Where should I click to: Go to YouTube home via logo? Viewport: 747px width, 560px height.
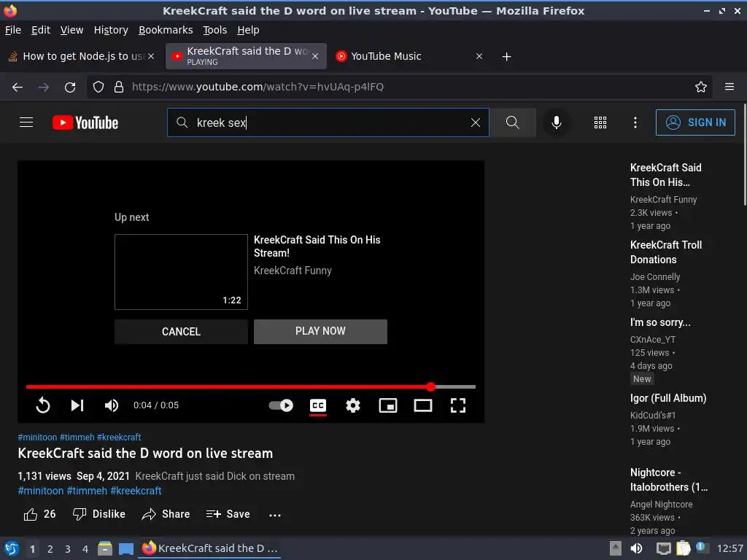(85, 122)
